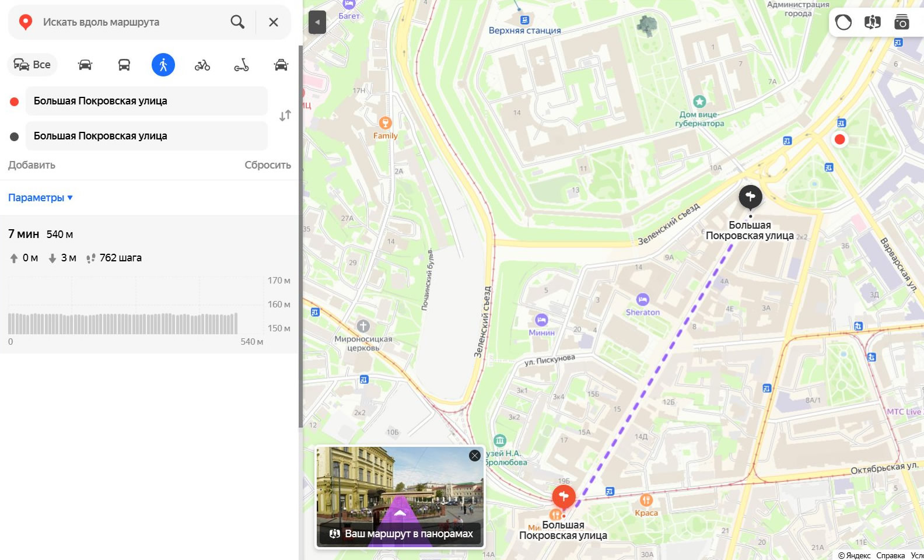Click Добавить to add a waypoint
924x560 pixels.
[x=32, y=165]
